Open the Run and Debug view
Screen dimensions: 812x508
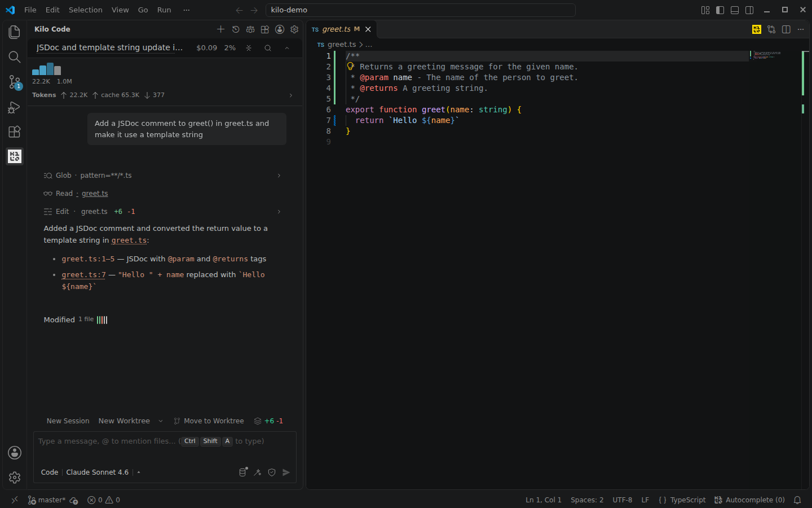[15, 107]
